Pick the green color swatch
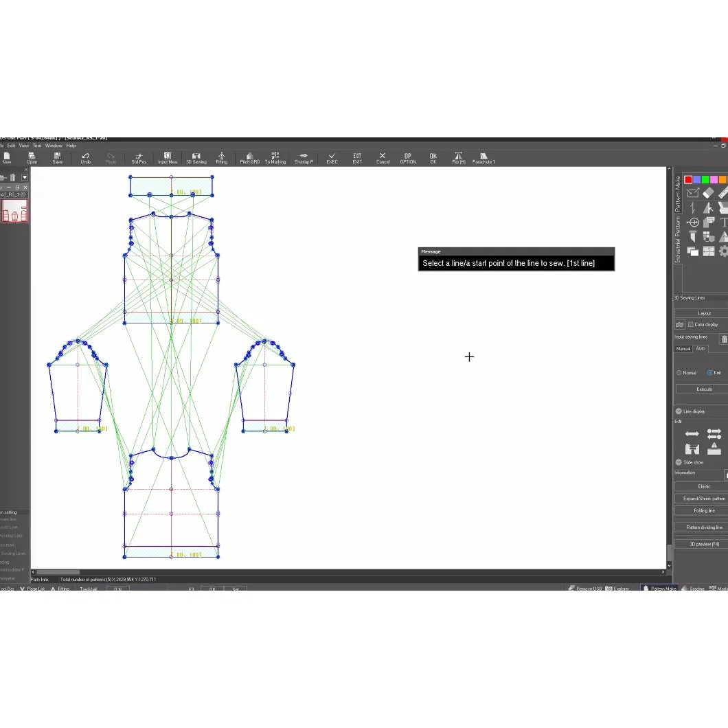The width and height of the screenshot is (728, 728). 705,180
